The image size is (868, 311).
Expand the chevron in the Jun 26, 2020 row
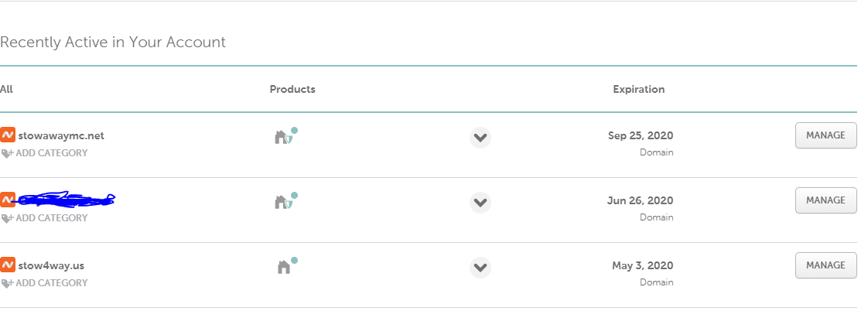[480, 203]
